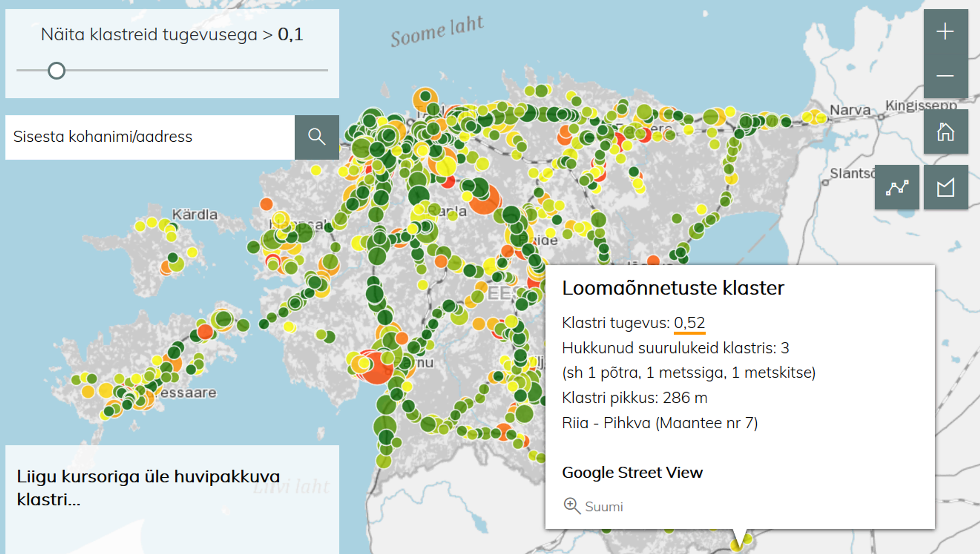This screenshot has width=980, height=554.
Task: Click the Suumi magnifier icon in the popup
Action: point(572,506)
